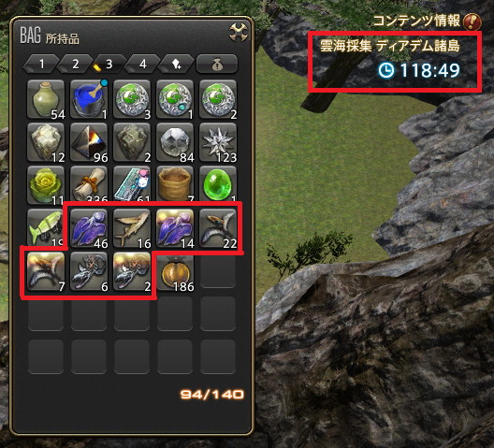Open the gil pouch currency tab
The height and width of the screenshot is (448, 494).
(217, 64)
